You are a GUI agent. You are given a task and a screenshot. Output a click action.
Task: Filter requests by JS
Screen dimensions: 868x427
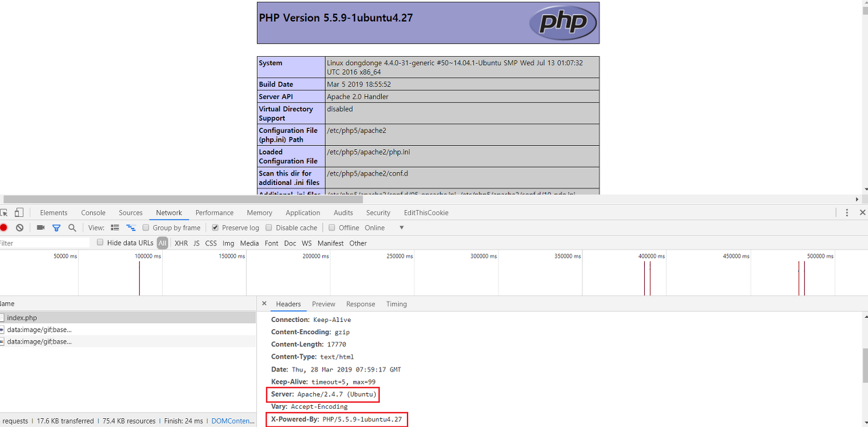coord(197,243)
